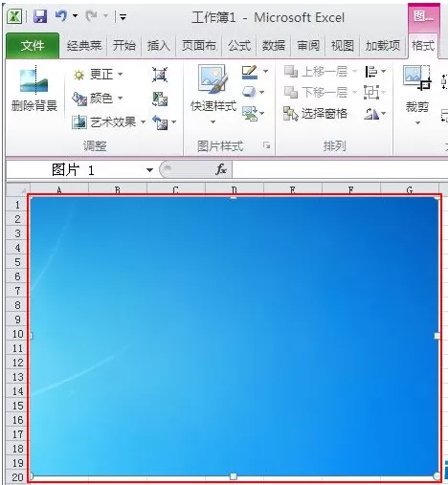Switch to the 审阅 (Review) tab
The image size is (448, 485).
308,46
